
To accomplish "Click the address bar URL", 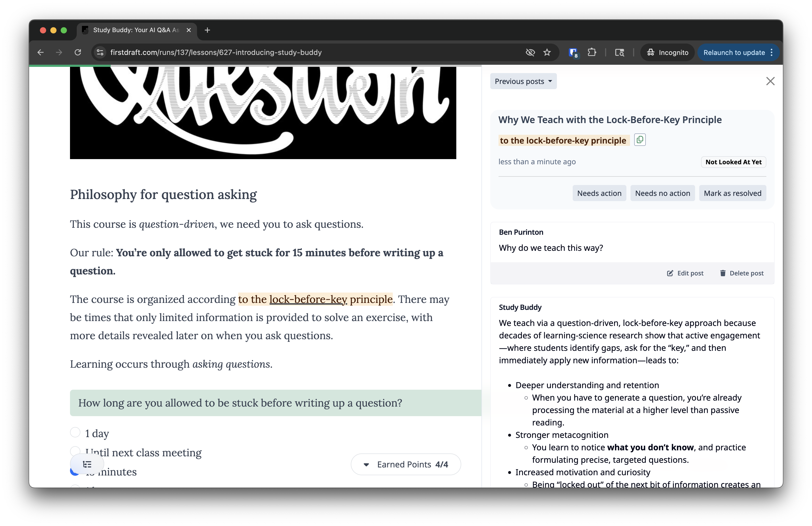I will 216,53.
